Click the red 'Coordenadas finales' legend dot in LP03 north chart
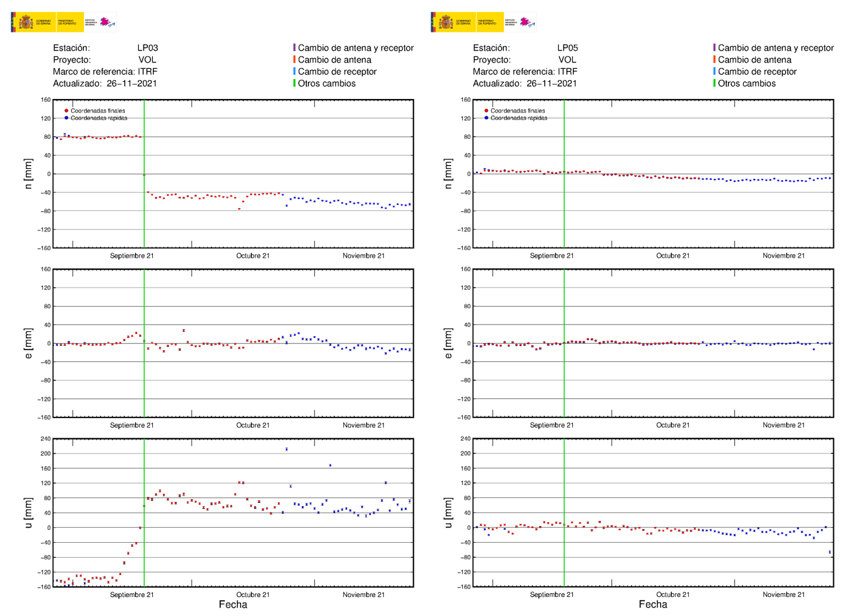The width and height of the screenshot is (841, 616). coord(67,111)
